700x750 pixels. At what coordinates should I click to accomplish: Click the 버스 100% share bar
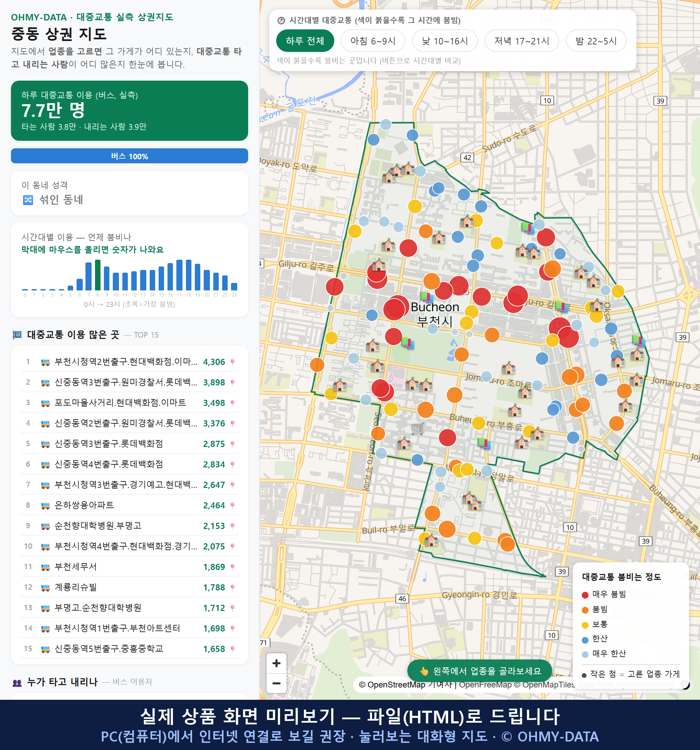click(x=130, y=156)
